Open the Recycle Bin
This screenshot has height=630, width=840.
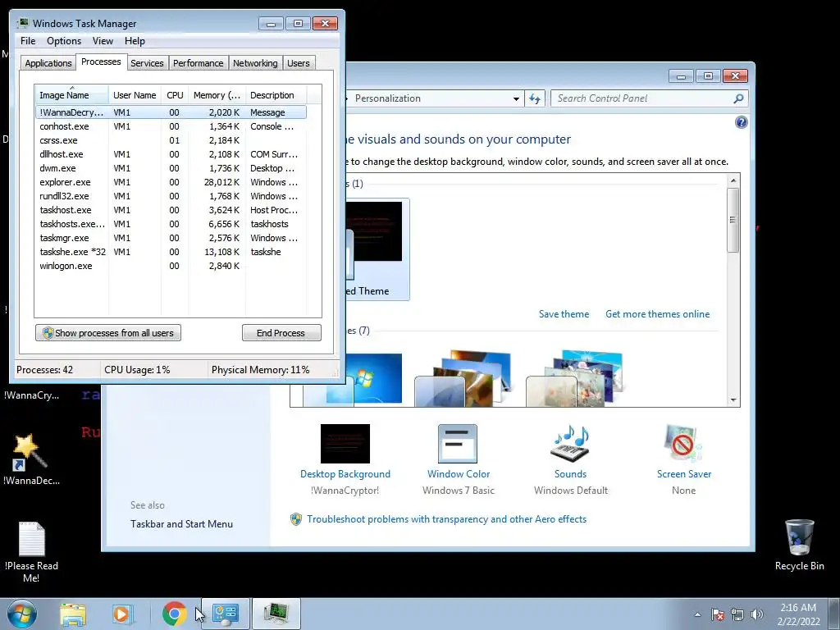click(799, 545)
